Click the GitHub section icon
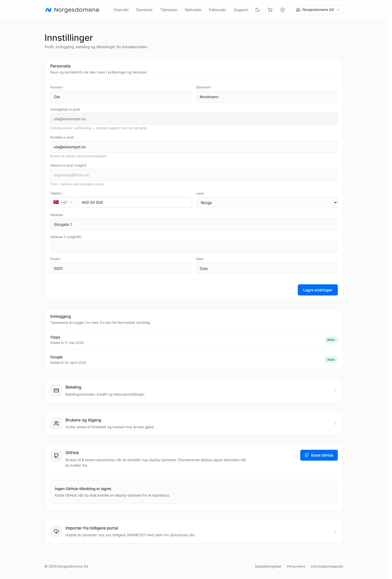The height and width of the screenshot is (579, 392). (56, 456)
